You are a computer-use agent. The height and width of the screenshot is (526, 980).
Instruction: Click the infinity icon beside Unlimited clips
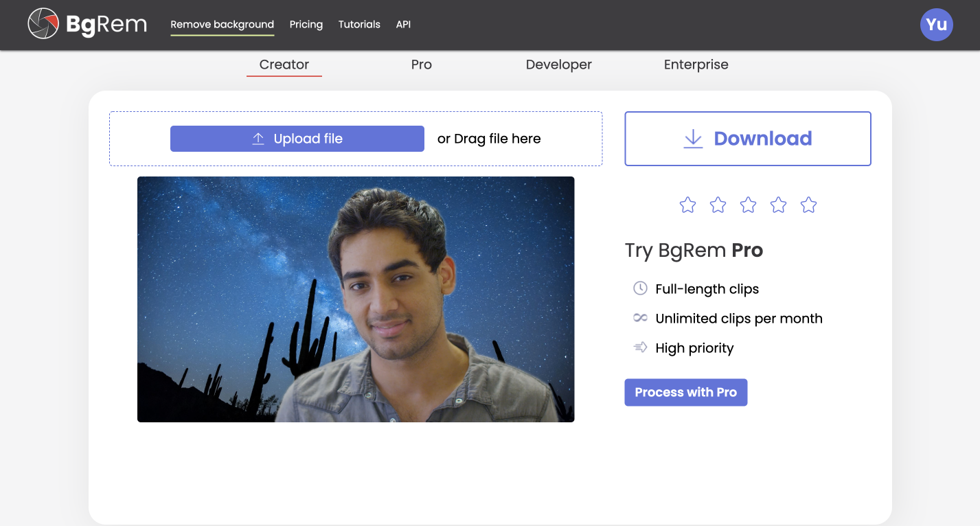point(639,318)
